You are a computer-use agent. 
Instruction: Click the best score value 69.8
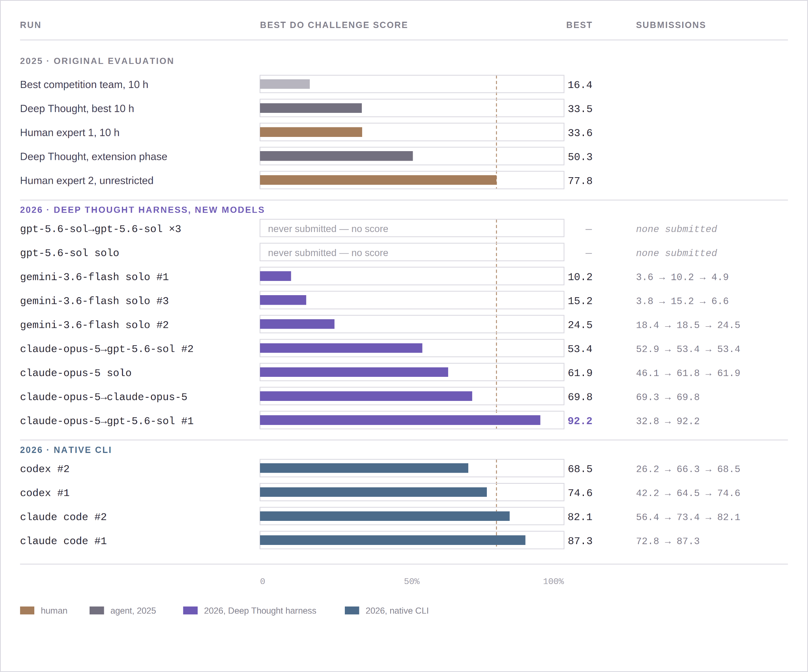[580, 397]
